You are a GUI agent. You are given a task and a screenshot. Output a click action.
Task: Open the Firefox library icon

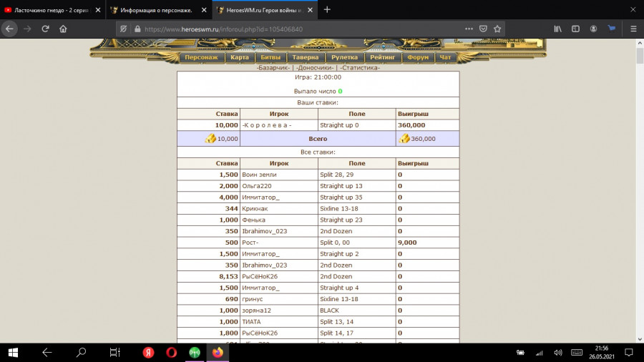coord(557,29)
